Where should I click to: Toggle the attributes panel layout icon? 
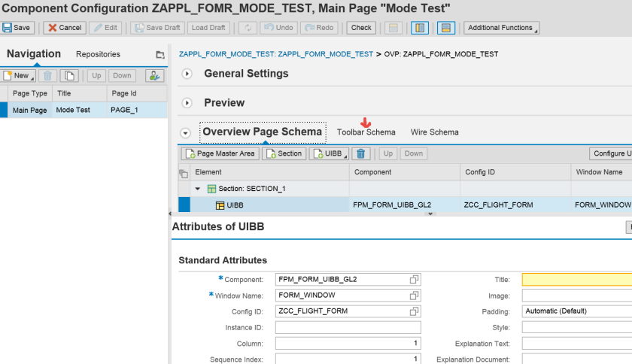pos(445,28)
